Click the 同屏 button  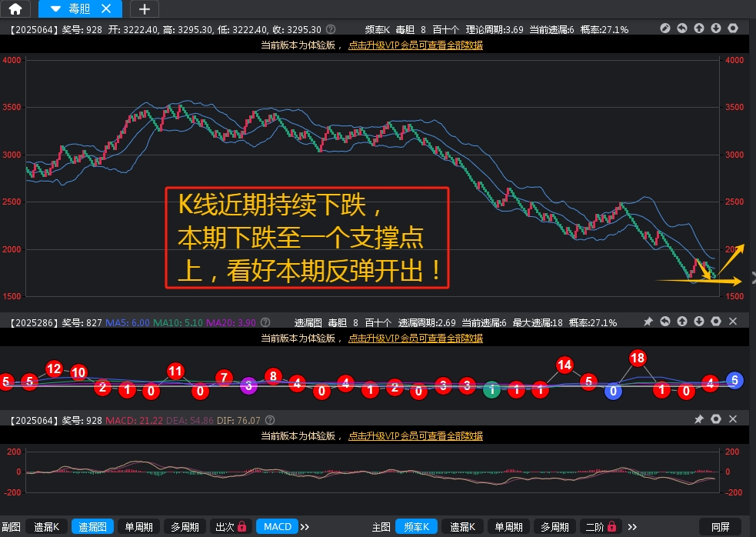(x=721, y=526)
